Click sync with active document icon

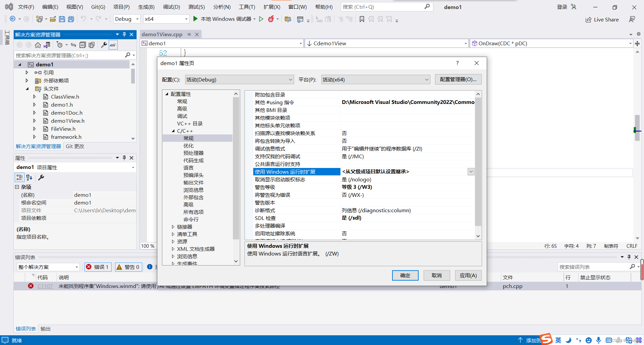coord(73,45)
